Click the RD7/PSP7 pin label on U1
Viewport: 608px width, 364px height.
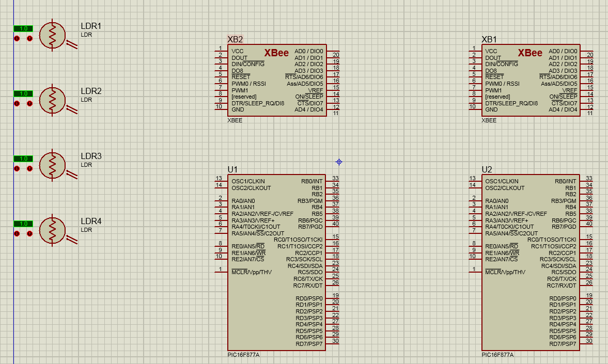tap(309, 344)
